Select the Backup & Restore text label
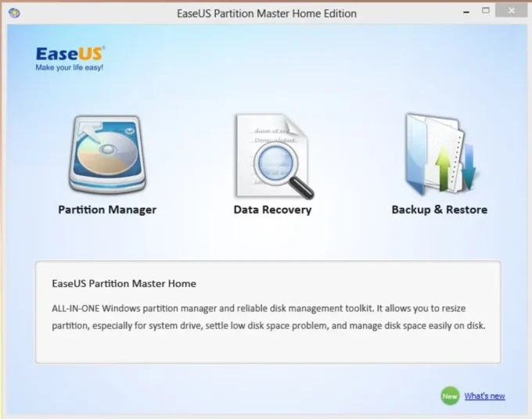 [439, 209]
